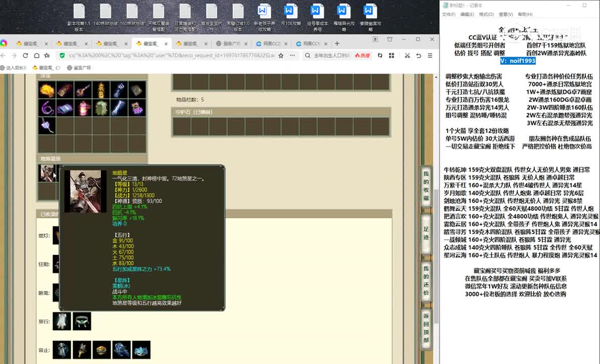The image size is (600, 364).
Task: Click the 我的收藏 side button
Action: [426, 186]
